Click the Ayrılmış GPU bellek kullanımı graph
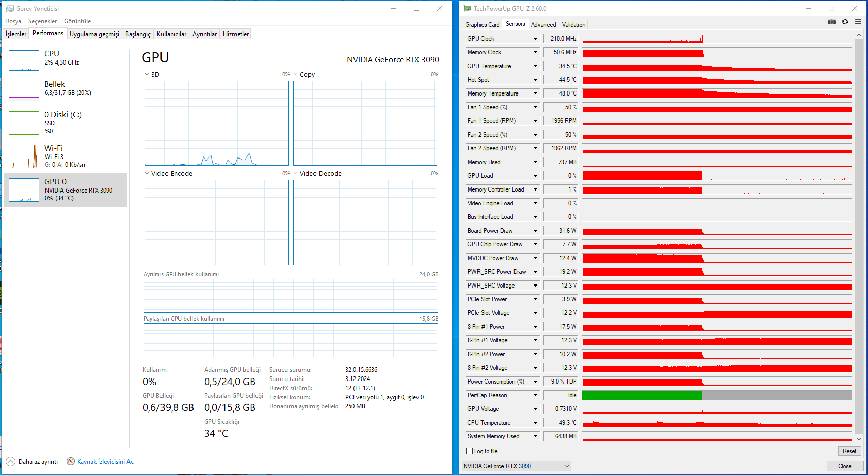868x475 pixels. (x=291, y=296)
